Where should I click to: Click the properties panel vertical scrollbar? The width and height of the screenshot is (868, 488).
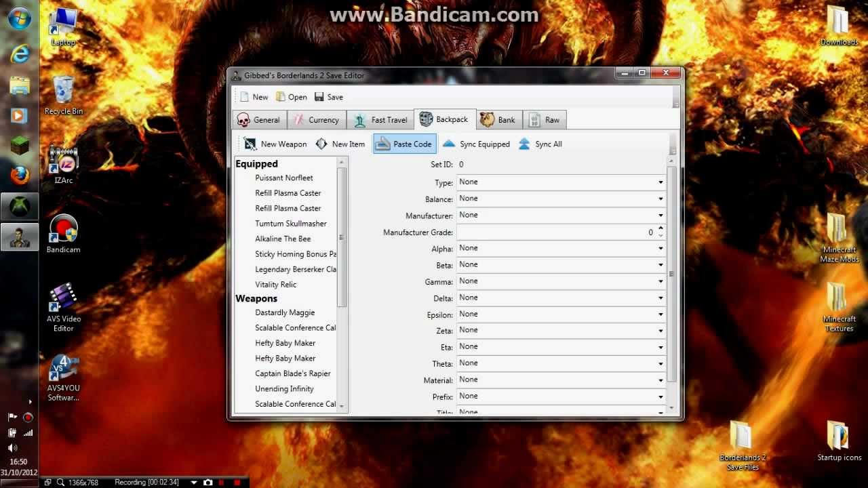coord(671,274)
